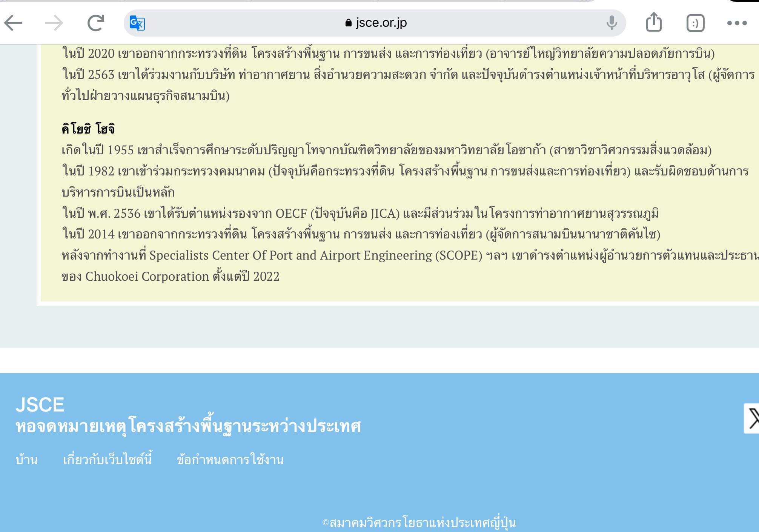Viewport: 759px width, 532px height.
Task: Click the หอจดหมายเหตุโครงสร้างพื้นฐานระหว่างประเทศ footer title
Action: [188, 426]
